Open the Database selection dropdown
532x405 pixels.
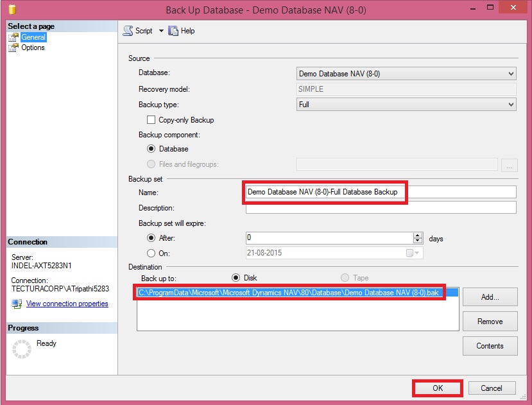tap(510, 73)
